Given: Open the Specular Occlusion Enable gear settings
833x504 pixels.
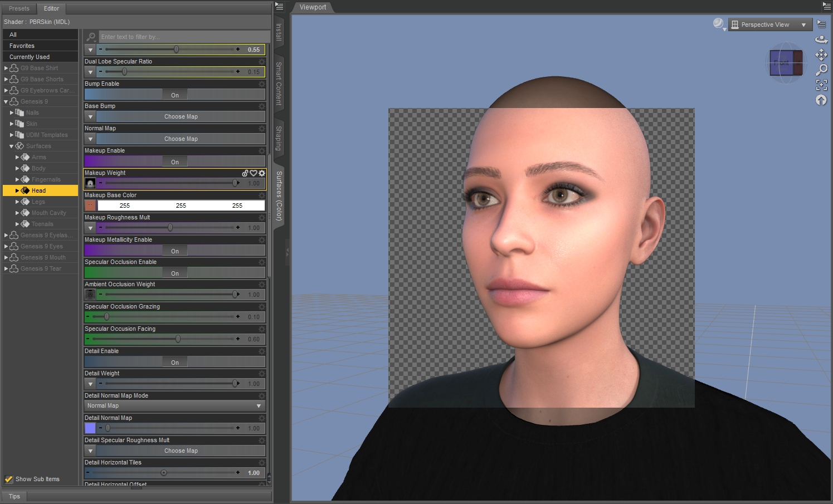Looking at the screenshot, I should pyautogui.click(x=262, y=262).
